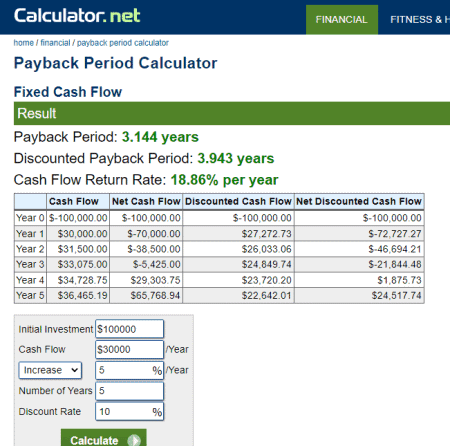Click the increase percent per year field
Viewport: 450px width, 446px height.
[129, 370]
